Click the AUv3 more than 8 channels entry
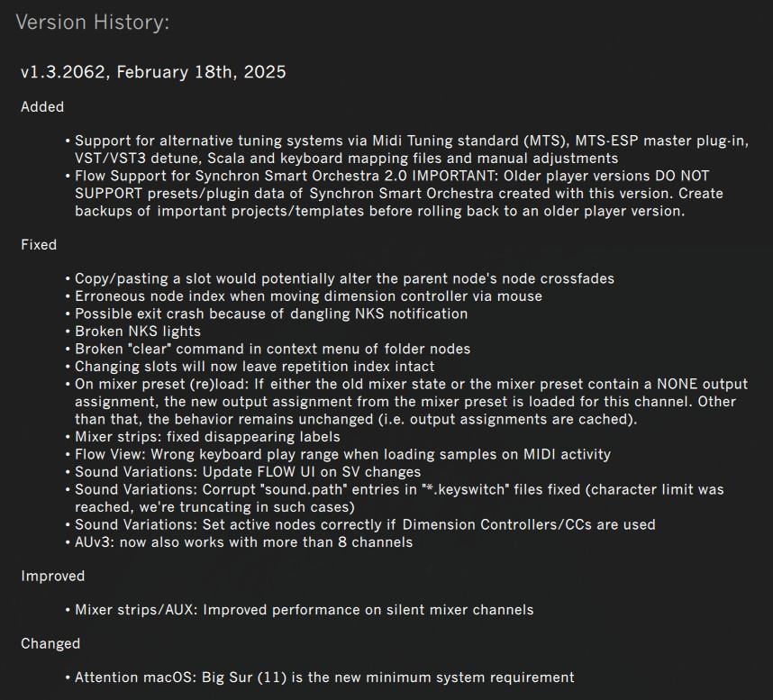Image resolution: width=773 pixels, height=700 pixels. pyautogui.click(x=243, y=541)
